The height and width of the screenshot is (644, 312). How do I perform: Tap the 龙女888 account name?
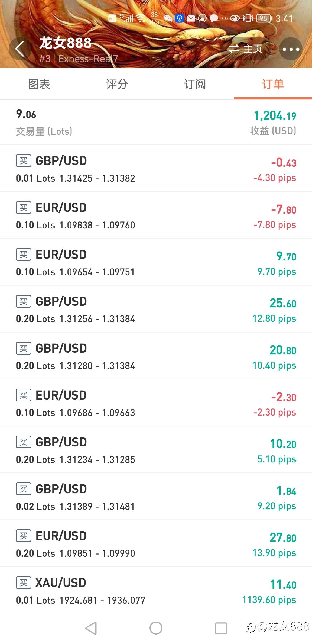pyautogui.click(x=65, y=43)
